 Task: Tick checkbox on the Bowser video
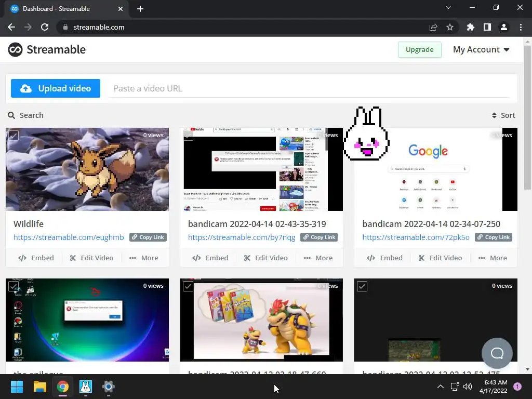point(188,286)
